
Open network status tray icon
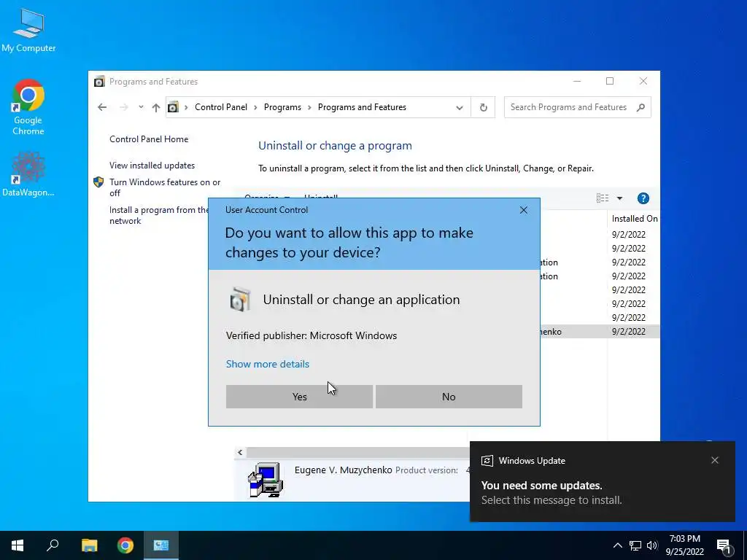[635, 545]
